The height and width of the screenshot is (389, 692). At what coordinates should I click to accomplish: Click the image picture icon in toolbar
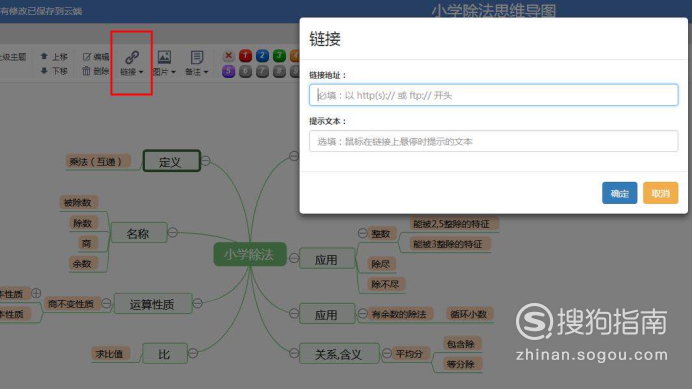click(x=164, y=57)
